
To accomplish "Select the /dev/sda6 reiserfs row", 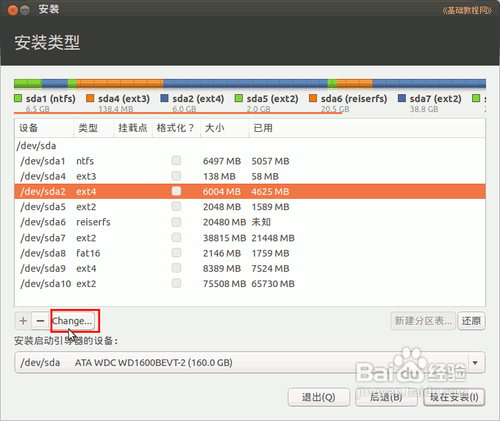I will [x=250, y=222].
